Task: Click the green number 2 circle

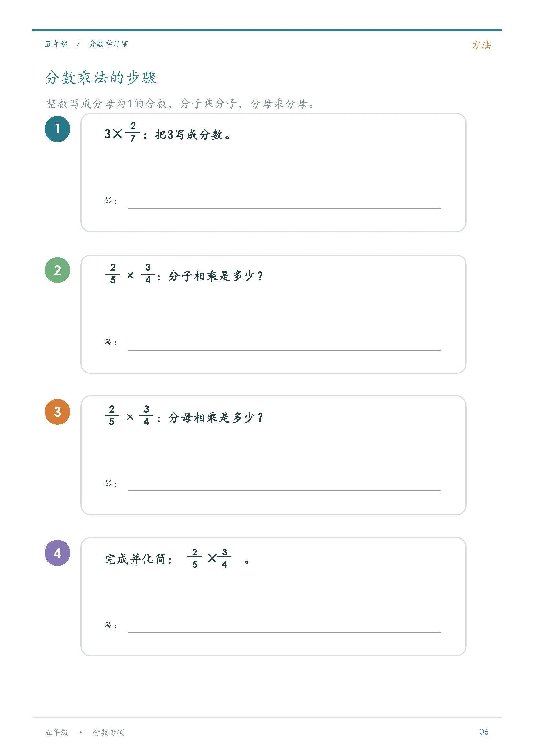Action: 57,270
